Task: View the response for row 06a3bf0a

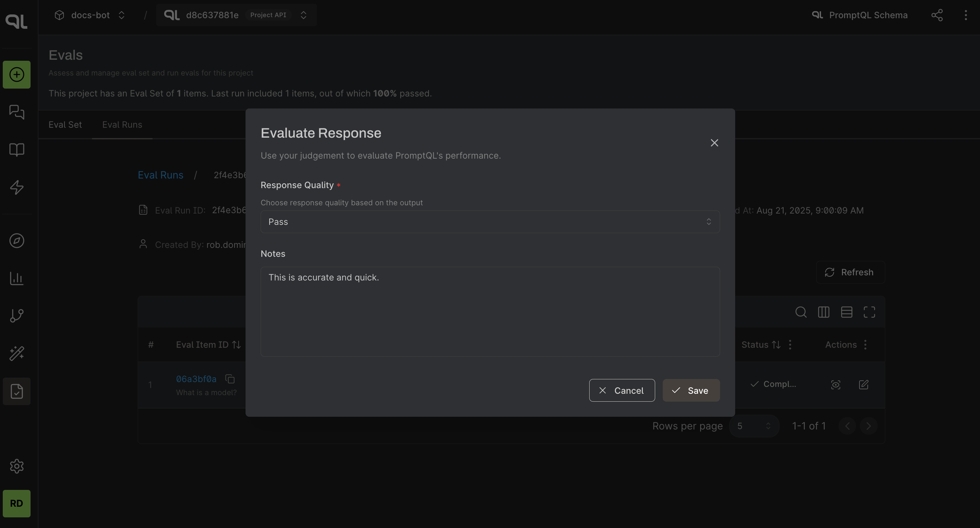Action: [x=835, y=384]
